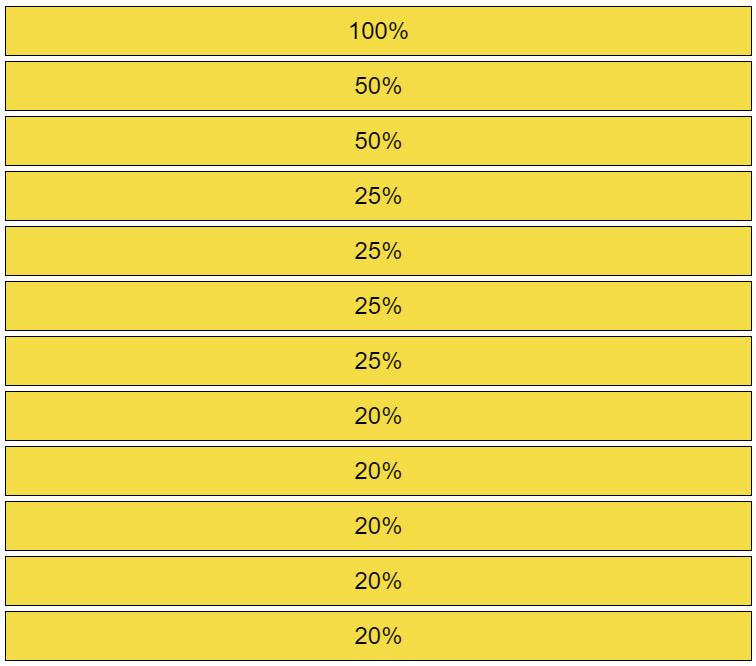Click the 25% text just above 20%
756x666 pixels.
(378, 361)
